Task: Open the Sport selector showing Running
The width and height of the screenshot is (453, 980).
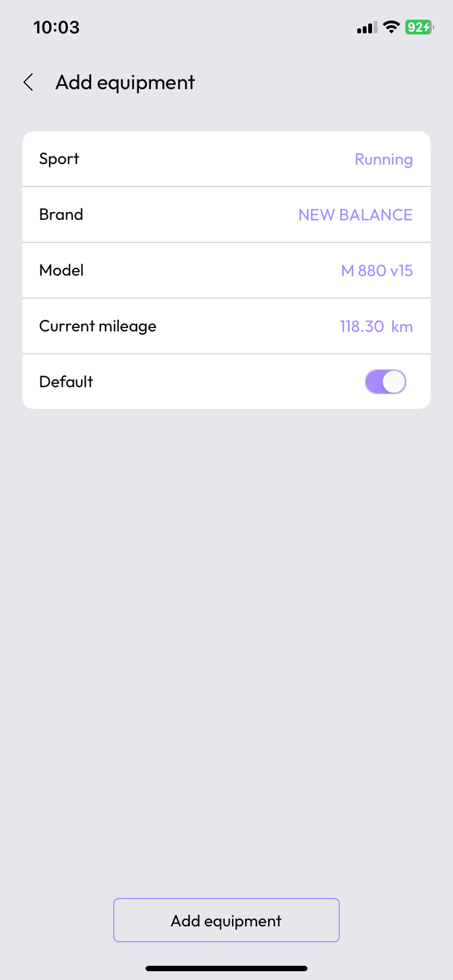Action: coord(384,160)
